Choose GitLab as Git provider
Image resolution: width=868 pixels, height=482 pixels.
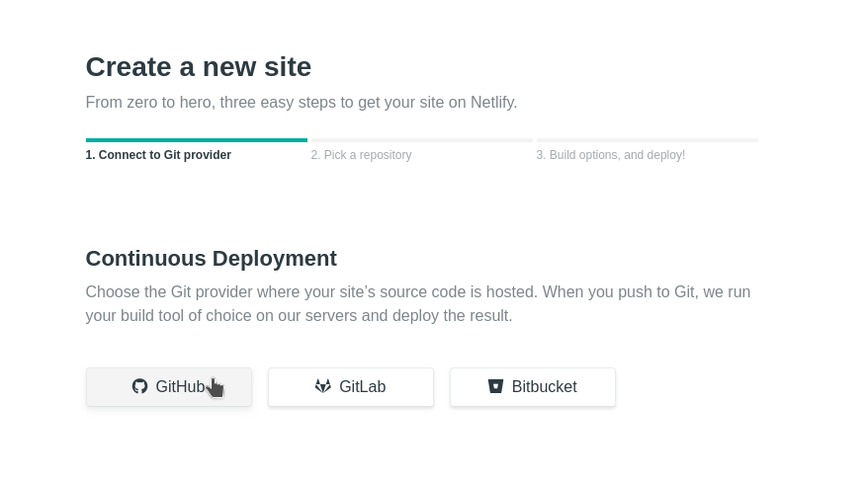[351, 387]
